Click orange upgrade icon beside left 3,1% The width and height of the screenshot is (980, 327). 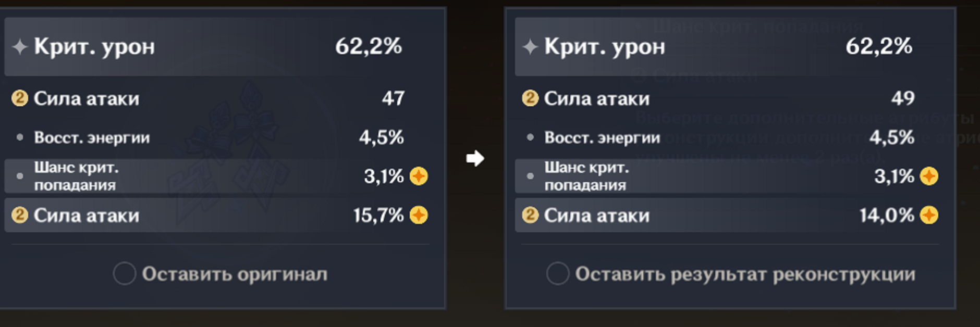419,176
